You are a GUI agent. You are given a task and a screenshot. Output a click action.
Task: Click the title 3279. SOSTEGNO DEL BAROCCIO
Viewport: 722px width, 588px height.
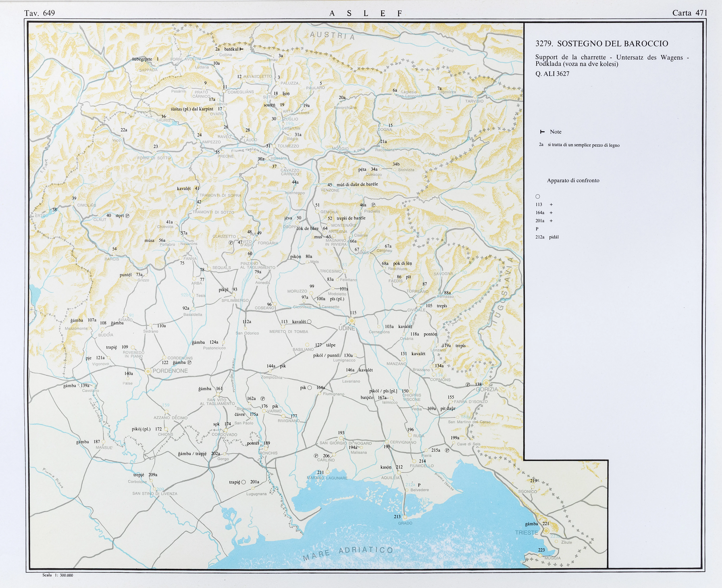tap(602, 43)
